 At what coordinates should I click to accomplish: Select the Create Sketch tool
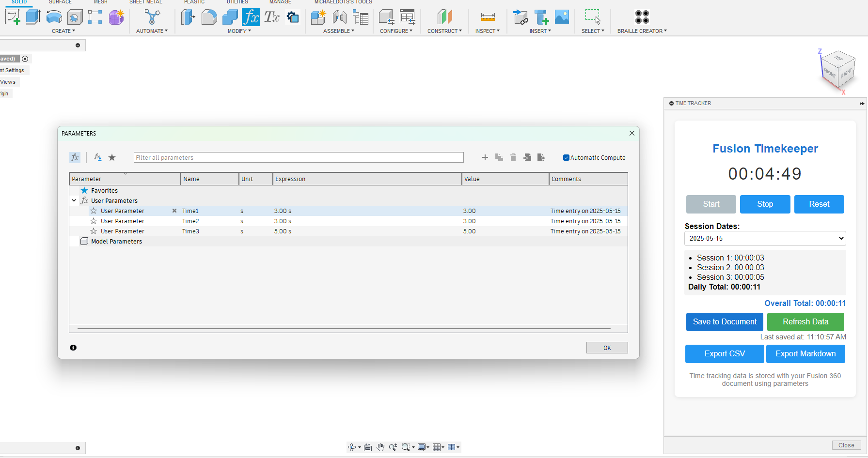click(13, 17)
